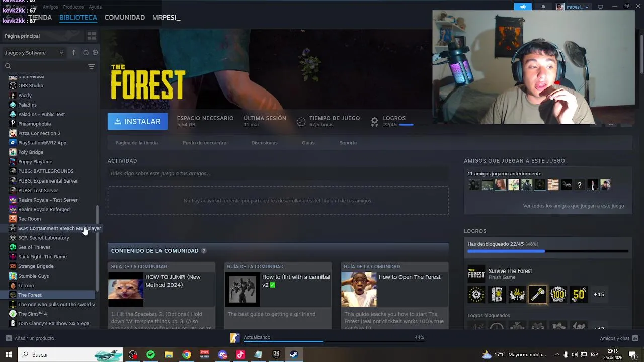The image size is (644, 362).
Task: Open Epic Games Launcher from taskbar
Action: (x=276, y=354)
